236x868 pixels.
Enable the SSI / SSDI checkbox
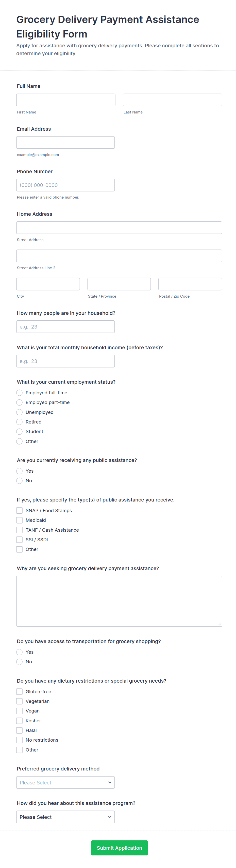(x=20, y=539)
